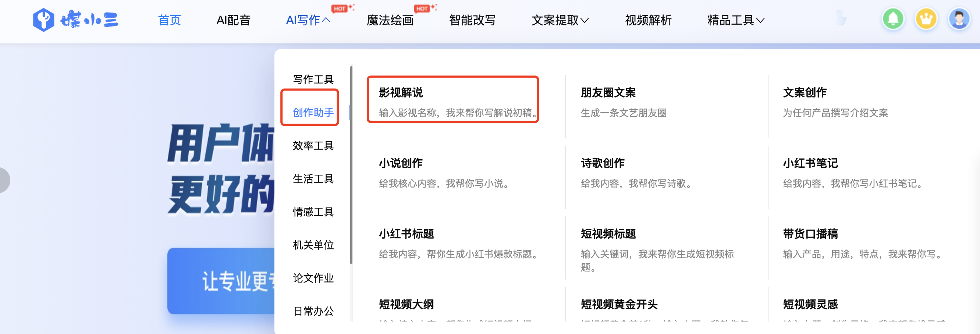Open the 短视频大纲 tool
The width and height of the screenshot is (980, 334).
(x=406, y=304)
